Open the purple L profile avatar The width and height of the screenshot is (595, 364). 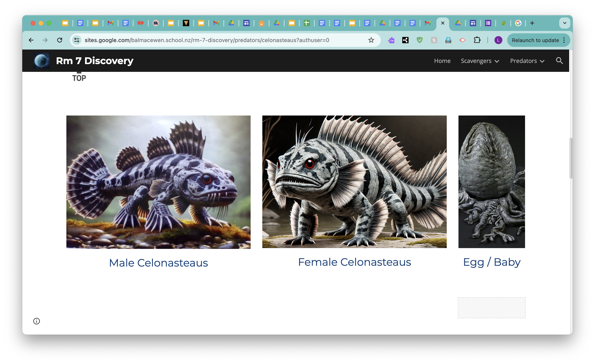point(498,40)
